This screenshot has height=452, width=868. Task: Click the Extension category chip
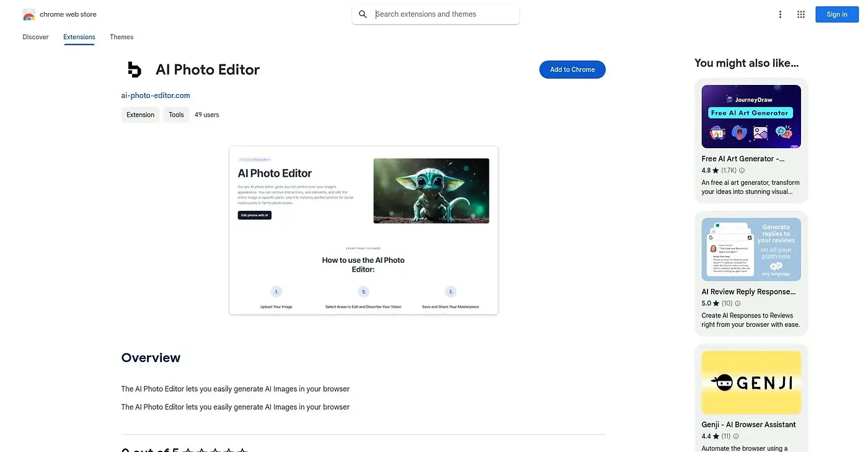[x=140, y=115]
